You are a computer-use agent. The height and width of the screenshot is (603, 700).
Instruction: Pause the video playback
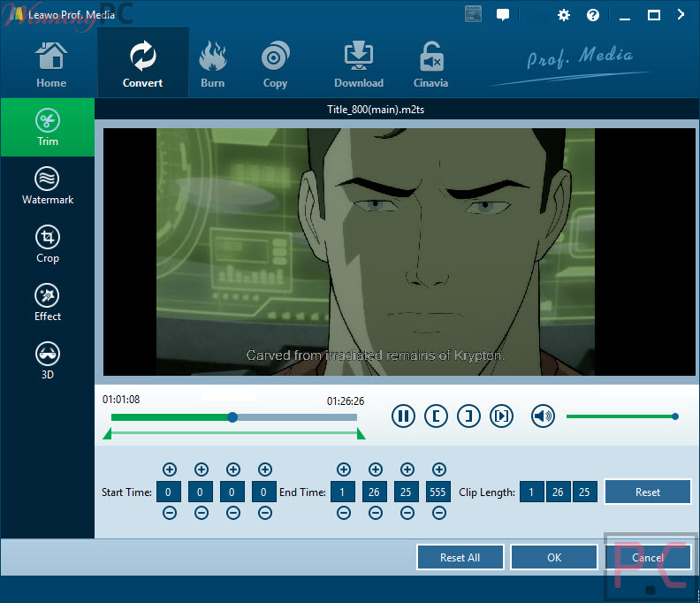tap(403, 416)
